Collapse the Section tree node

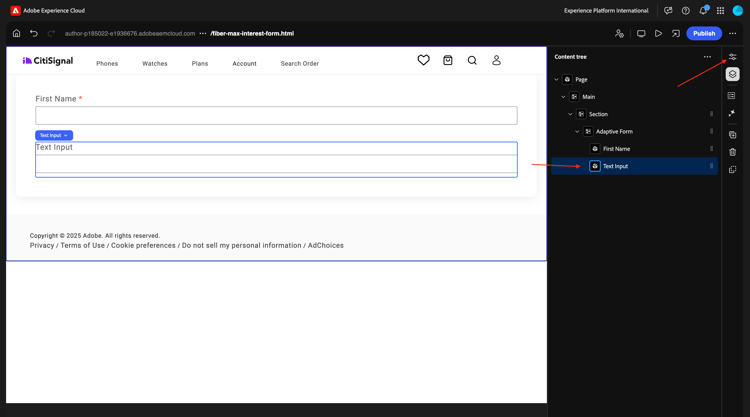pyautogui.click(x=570, y=114)
